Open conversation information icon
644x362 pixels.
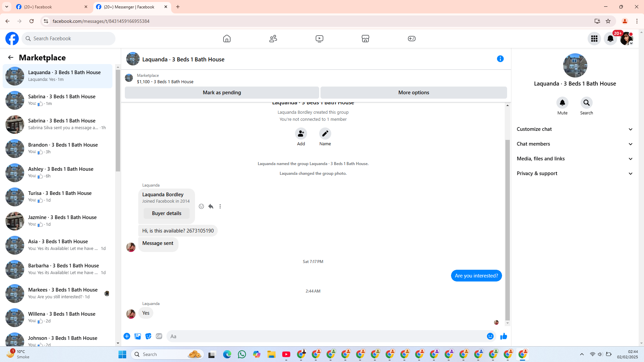coord(500,59)
